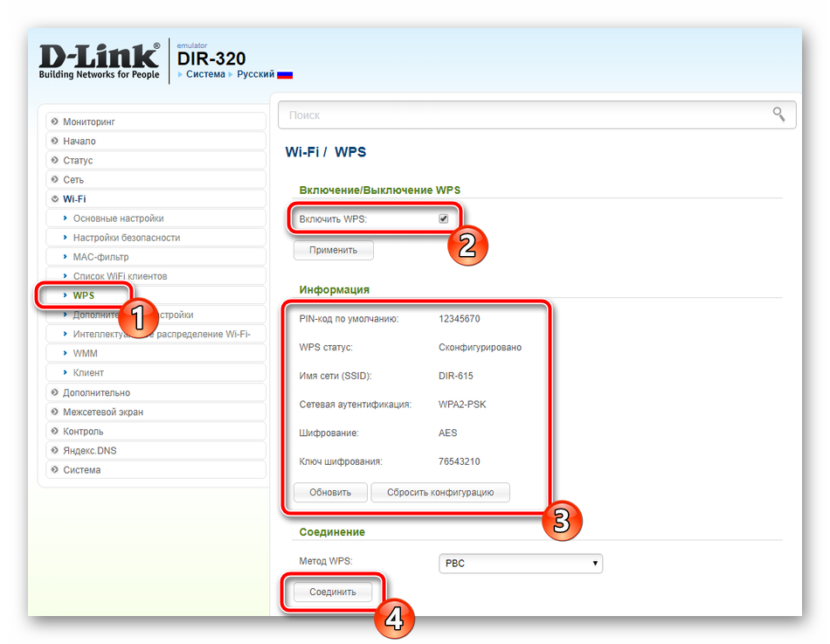Open the Русский language menu
The height and width of the screenshot is (644, 830).
tap(256, 74)
